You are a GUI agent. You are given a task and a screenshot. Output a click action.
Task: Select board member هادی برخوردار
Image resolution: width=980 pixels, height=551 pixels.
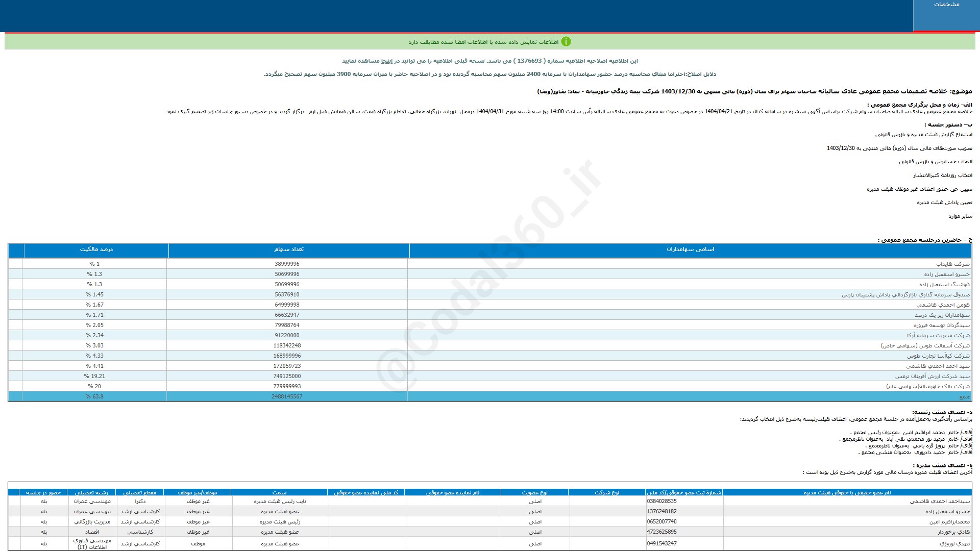tap(953, 532)
